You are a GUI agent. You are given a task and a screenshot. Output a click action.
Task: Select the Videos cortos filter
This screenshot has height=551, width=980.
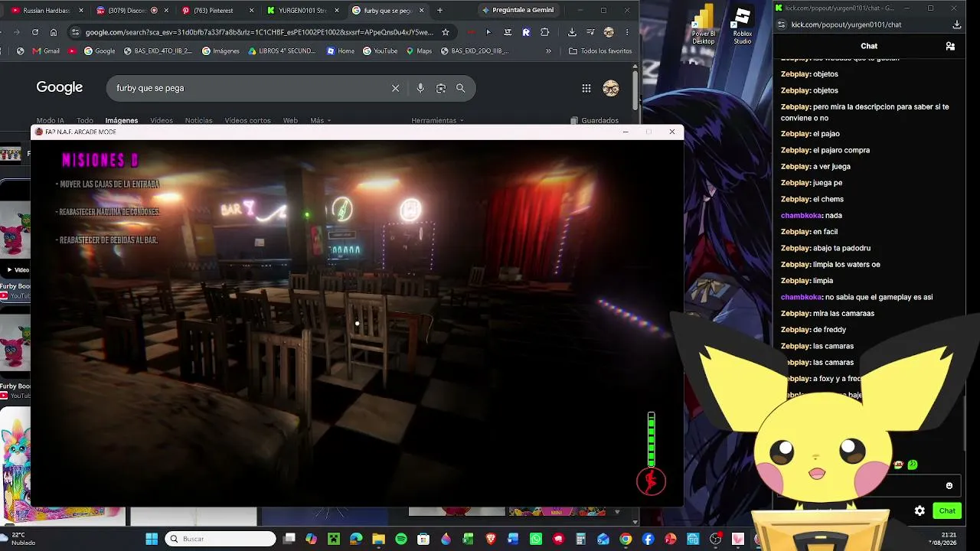pyautogui.click(x=247, y=121)
